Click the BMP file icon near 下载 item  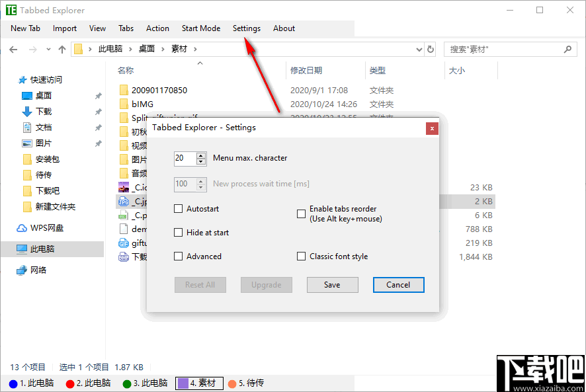coord(123,256)
